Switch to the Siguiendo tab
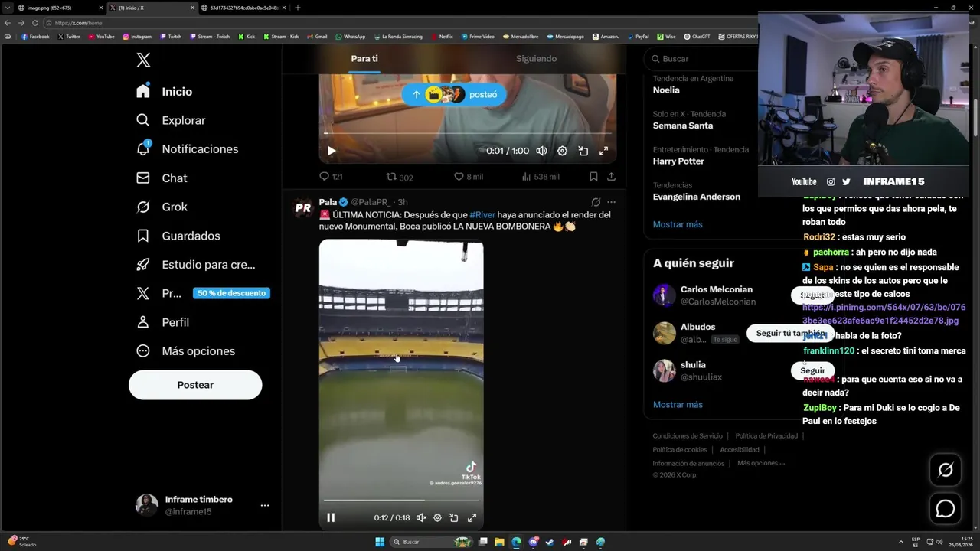Viewport: 980px width, 551px height. tap(536, 59)
